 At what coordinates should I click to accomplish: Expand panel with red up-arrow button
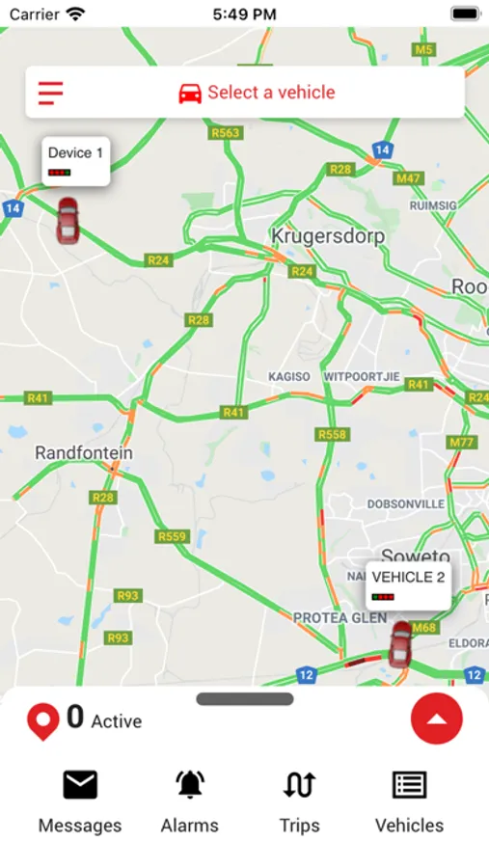tap(436, 719)
